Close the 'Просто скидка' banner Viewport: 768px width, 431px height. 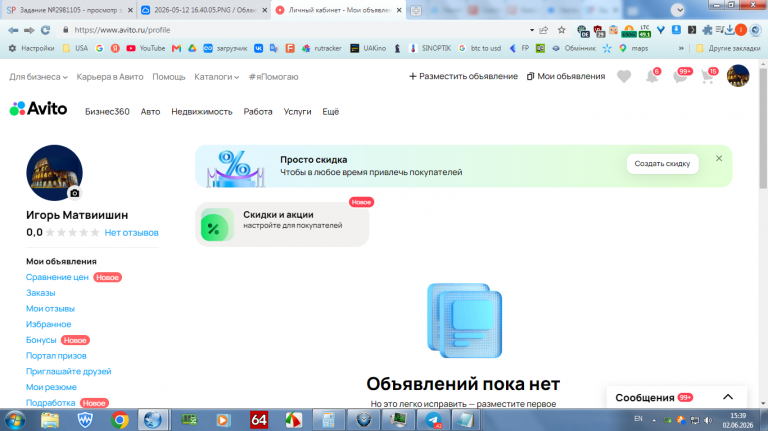point(719,158)
